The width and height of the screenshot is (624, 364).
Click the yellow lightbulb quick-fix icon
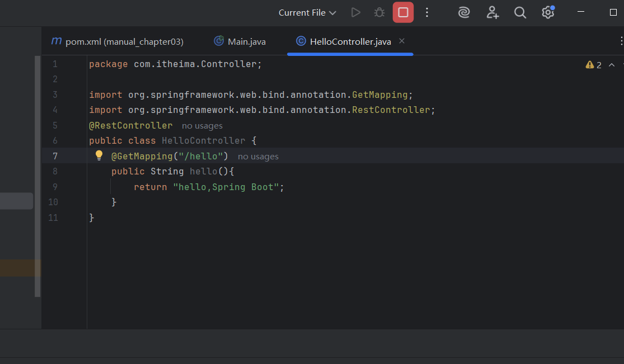coord(99,155)
